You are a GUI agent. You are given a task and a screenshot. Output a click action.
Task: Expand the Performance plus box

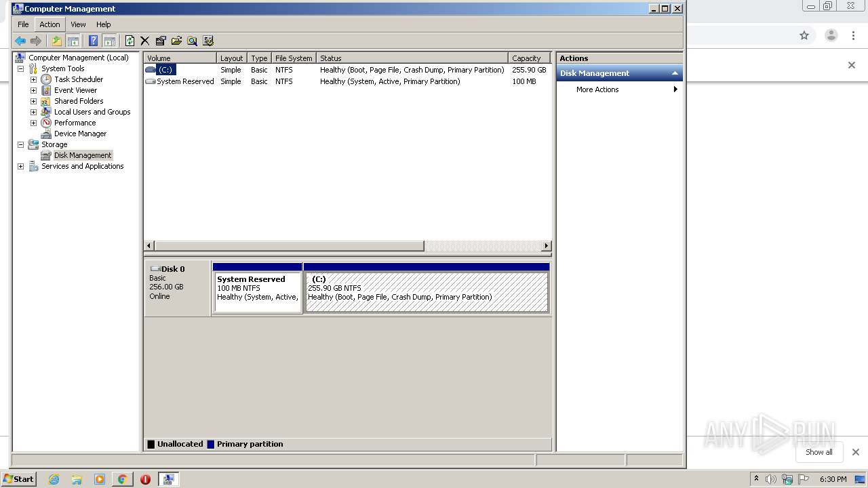tap(33, 123)
